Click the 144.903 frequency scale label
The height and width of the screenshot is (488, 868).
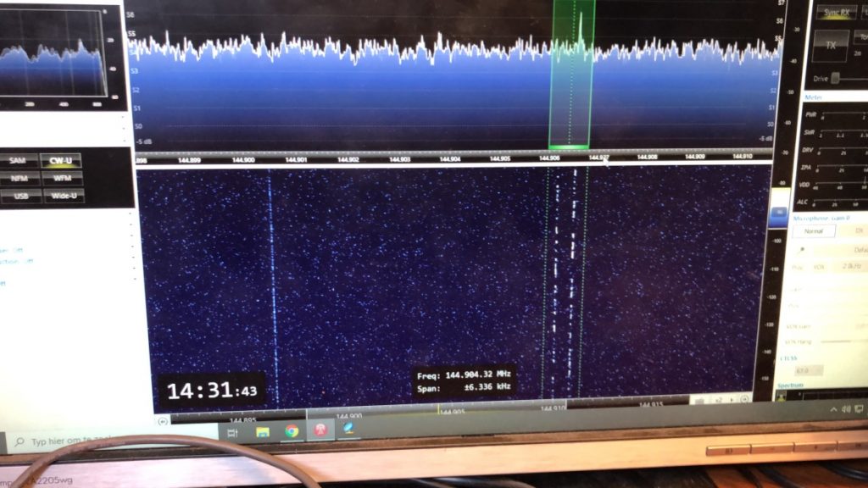click(x=399, y=159)
